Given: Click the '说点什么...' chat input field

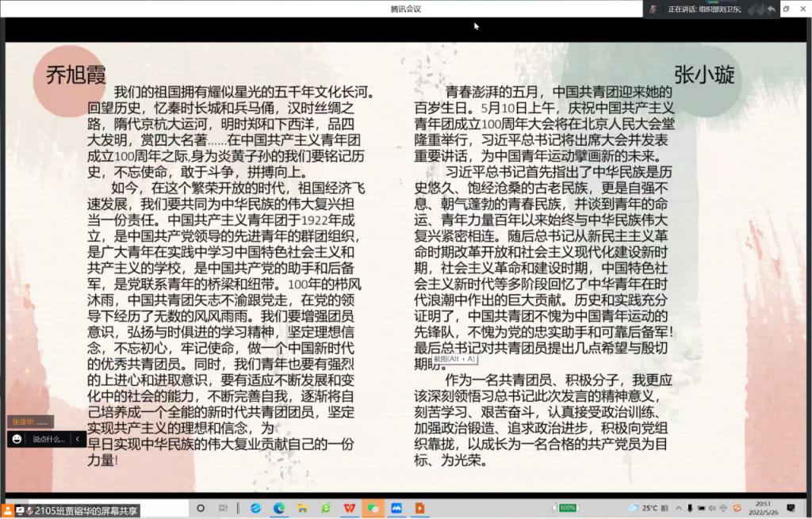Looking at the screenshot, I should (x=48, y=439).
